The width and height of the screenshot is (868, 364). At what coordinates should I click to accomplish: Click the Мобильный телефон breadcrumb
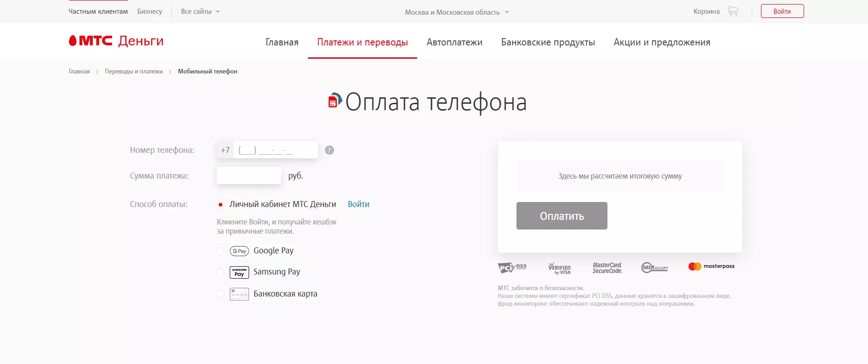coord(208,72)
